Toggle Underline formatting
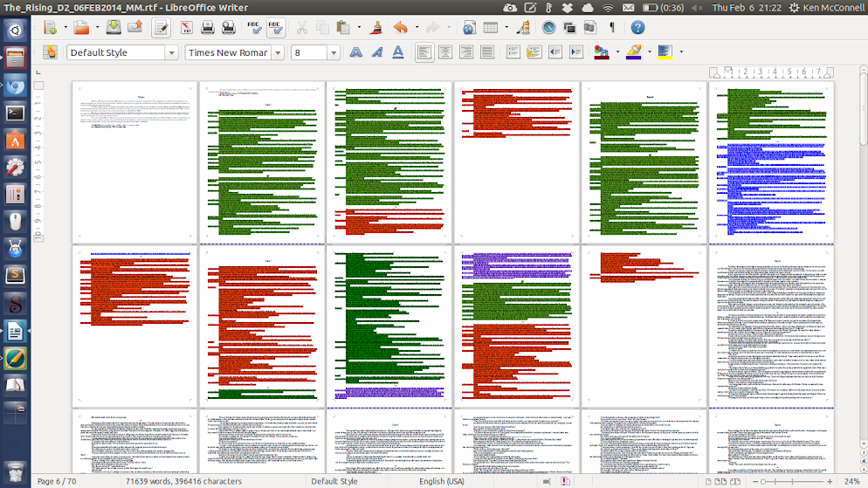Screen dimensions: 868x488 click(398, 52)
